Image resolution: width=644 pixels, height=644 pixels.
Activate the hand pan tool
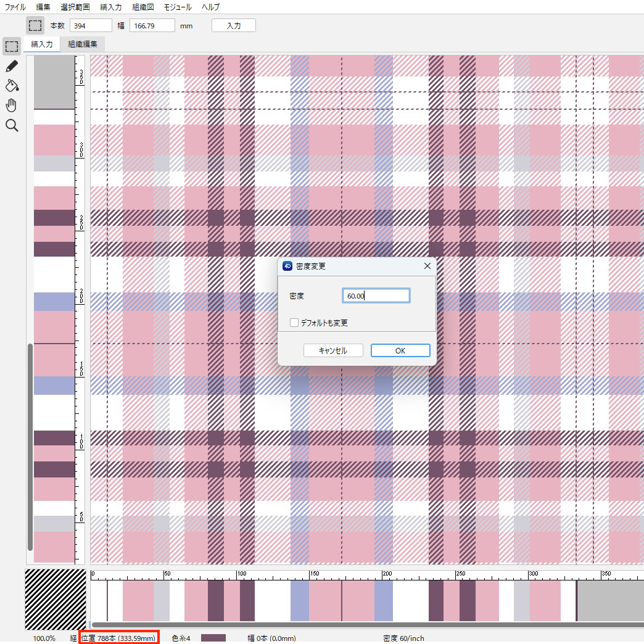point(12,105)
